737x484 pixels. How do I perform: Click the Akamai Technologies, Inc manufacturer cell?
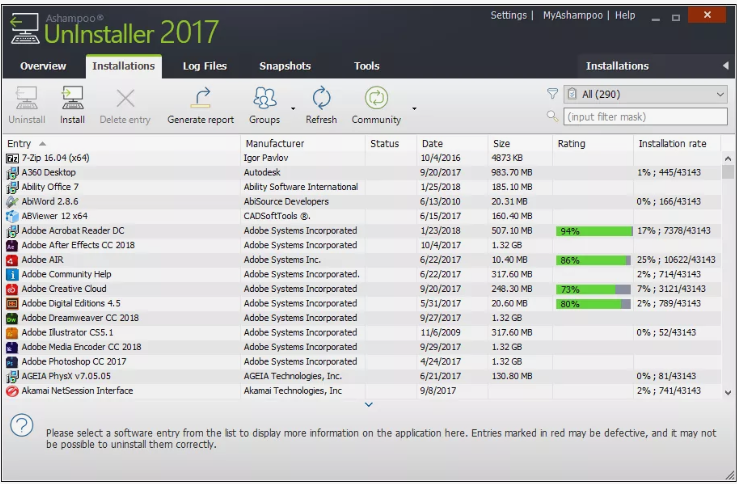point(292,391)
